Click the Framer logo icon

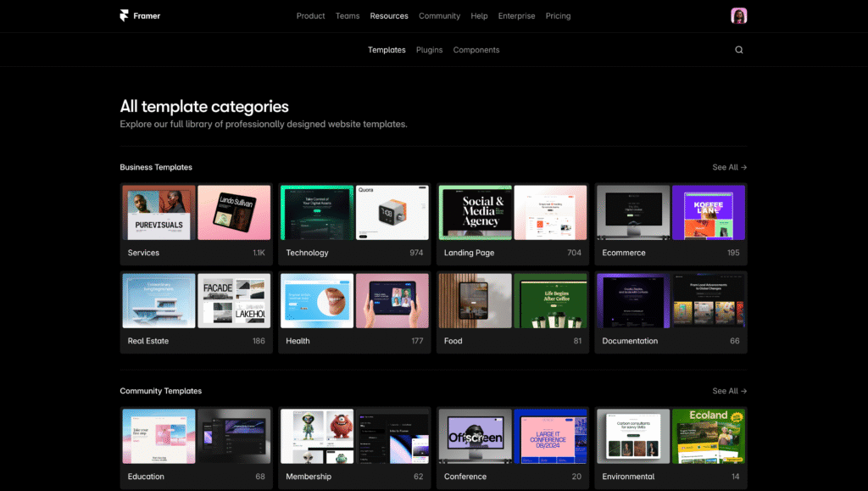[x=125, y=15]
